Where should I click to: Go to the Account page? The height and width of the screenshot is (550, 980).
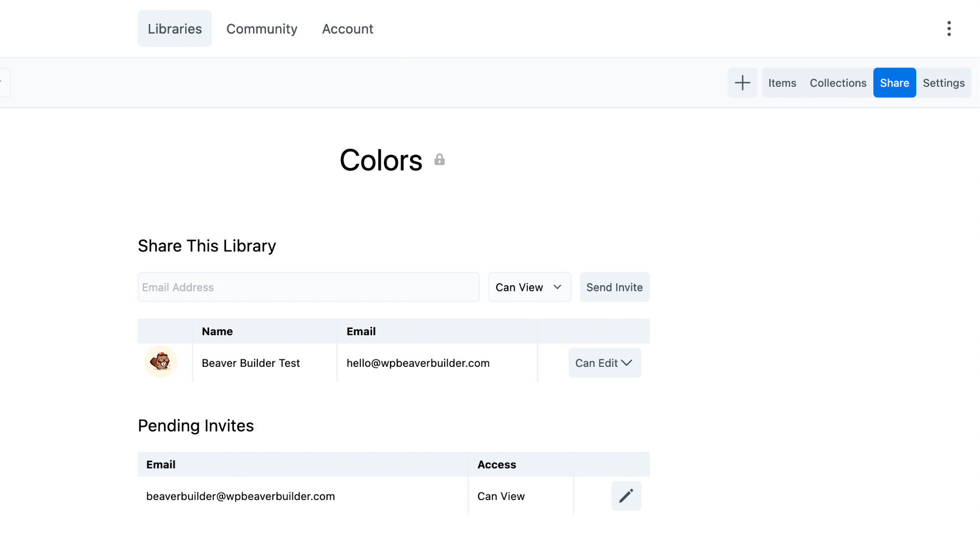pyautogui.click(x=348, y=29)
